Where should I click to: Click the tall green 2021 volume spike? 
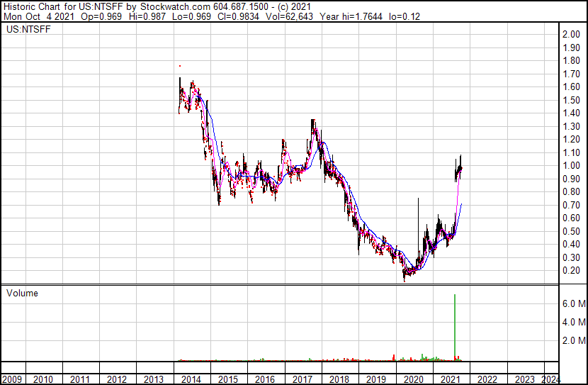455,327
